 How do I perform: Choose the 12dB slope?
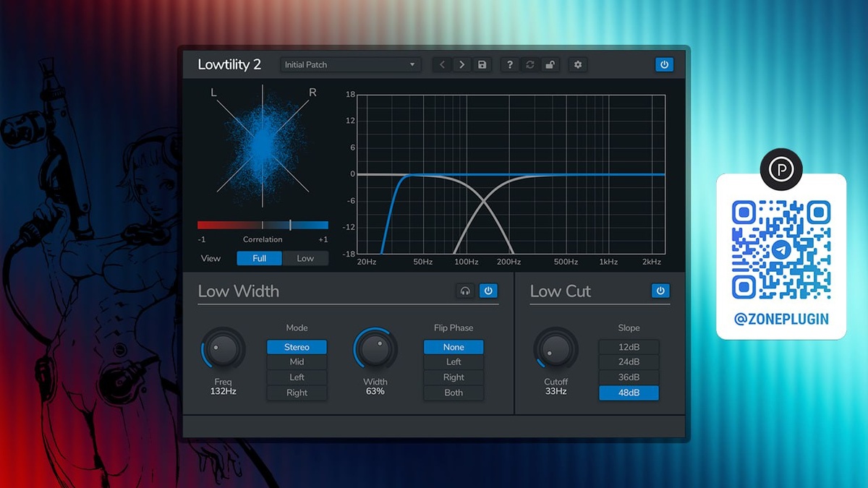[629, 347]
